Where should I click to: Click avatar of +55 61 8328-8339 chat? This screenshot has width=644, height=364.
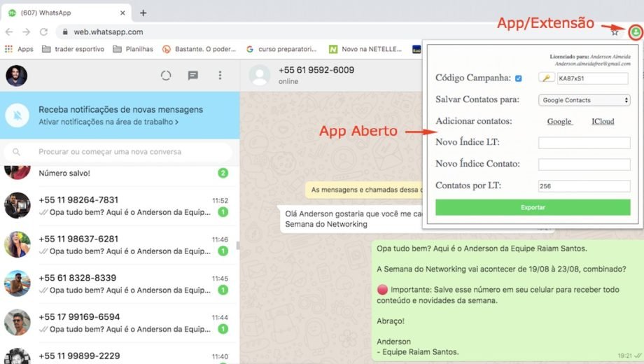17,283
